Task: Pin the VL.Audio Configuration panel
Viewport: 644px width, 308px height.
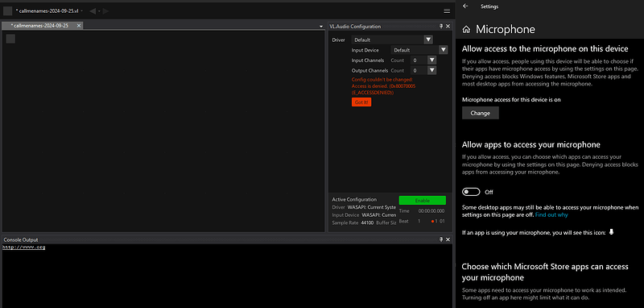Action: click(441, 27)
